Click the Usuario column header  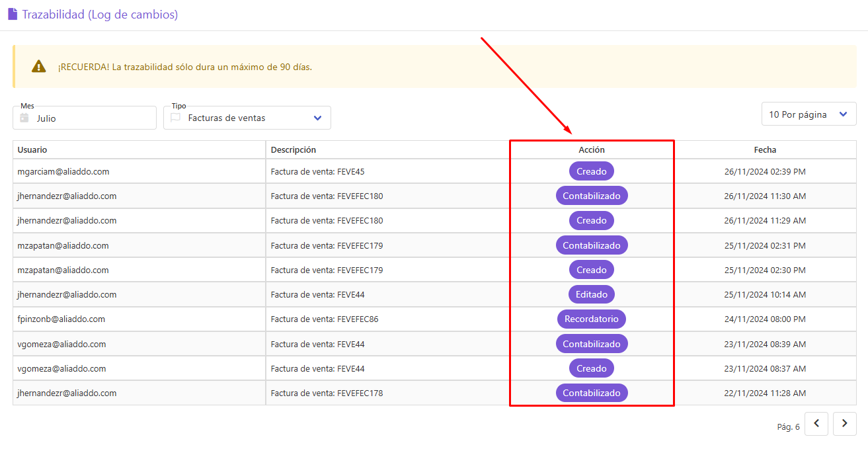tap(32, 149)
